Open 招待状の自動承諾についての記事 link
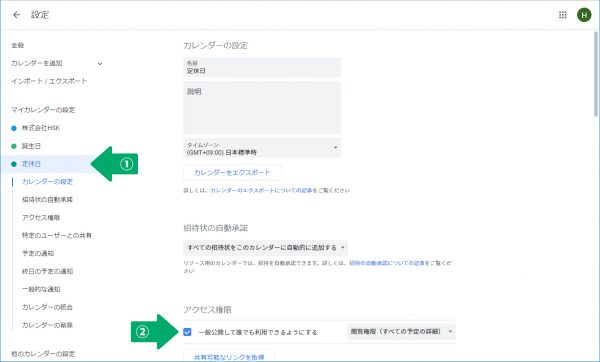 point(387,263)
